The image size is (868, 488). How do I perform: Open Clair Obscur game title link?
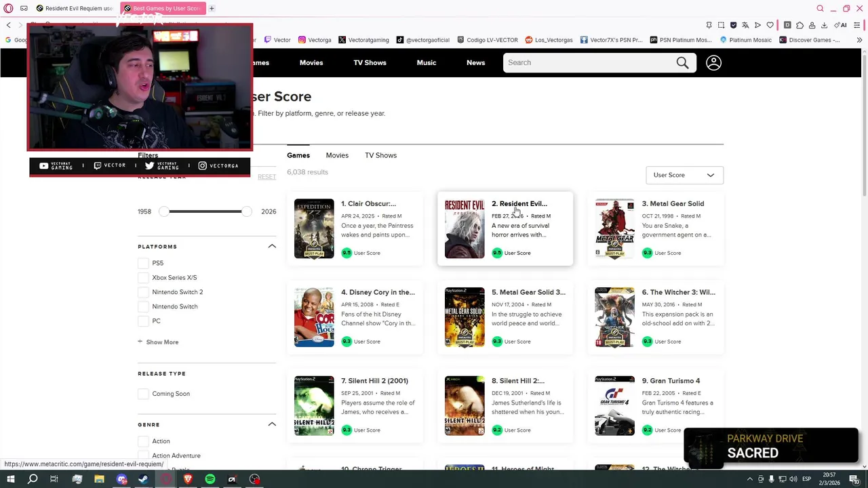(x=368, y=203)
